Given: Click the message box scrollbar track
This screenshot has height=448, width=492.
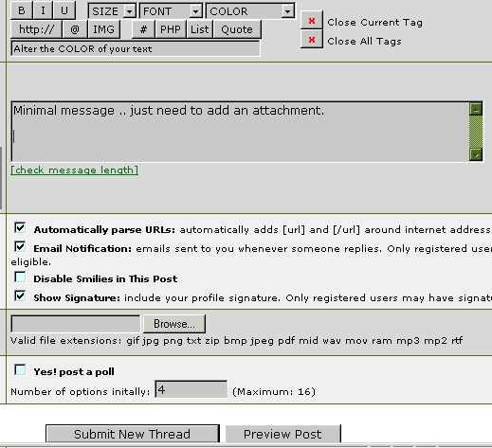Looking at the screenshot, I should tap(476, 132).
